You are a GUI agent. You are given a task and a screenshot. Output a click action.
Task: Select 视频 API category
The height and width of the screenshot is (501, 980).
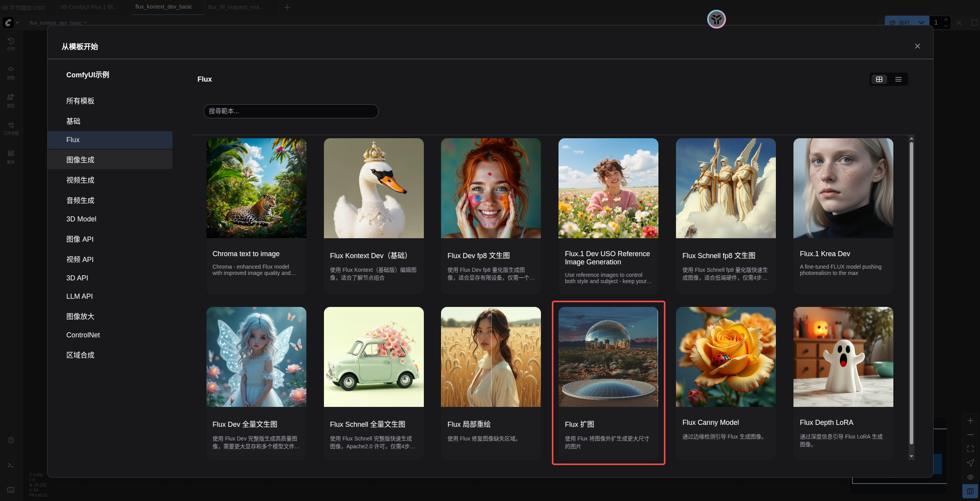110,260
